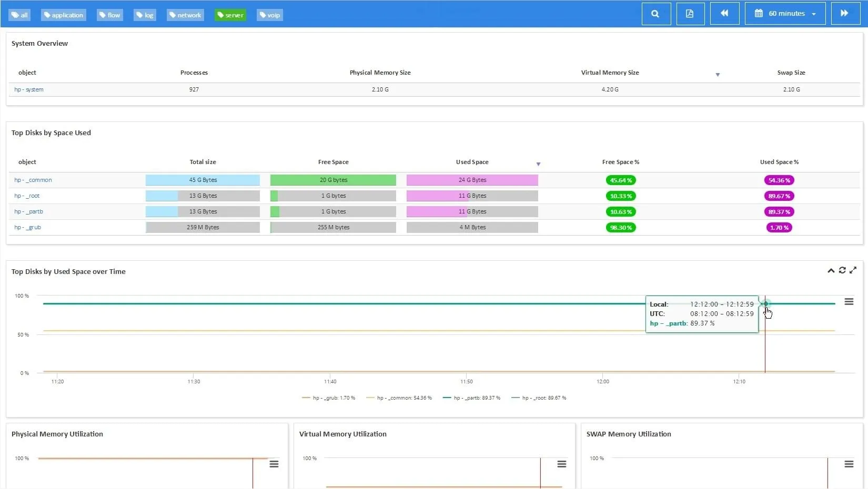Select the network tag filter

[185, 15]
